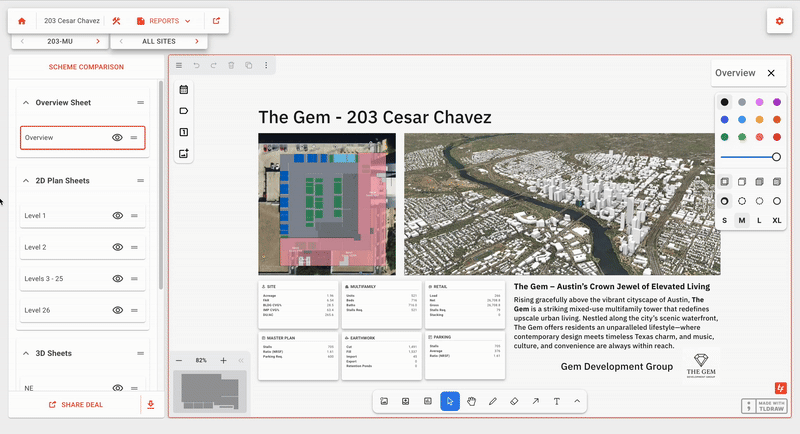Collapse the 3D Sheets section

pyautogui.click(x=26, y=353)
